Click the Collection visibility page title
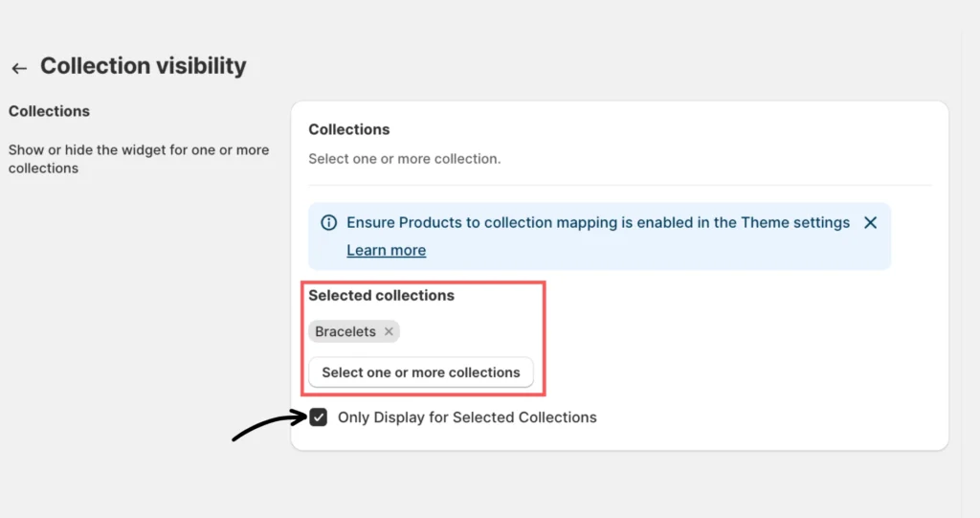The height and width of the screenshot is (518, 980). click(143, 66)
